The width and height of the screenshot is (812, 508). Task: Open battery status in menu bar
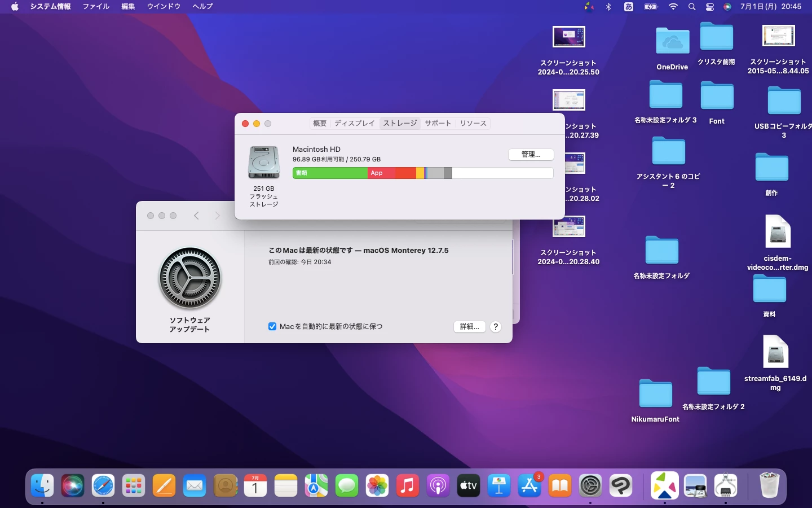[651, 7]
